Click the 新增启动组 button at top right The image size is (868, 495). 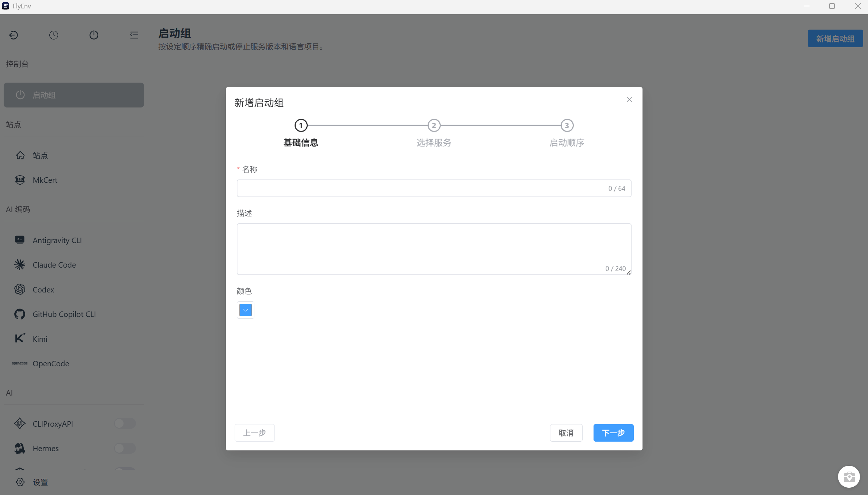coord(835,39)
